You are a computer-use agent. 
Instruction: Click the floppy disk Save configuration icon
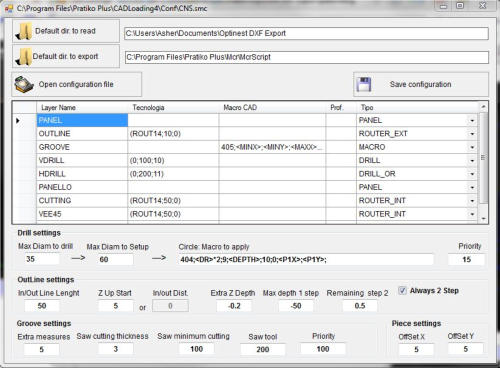pos(364,84)
